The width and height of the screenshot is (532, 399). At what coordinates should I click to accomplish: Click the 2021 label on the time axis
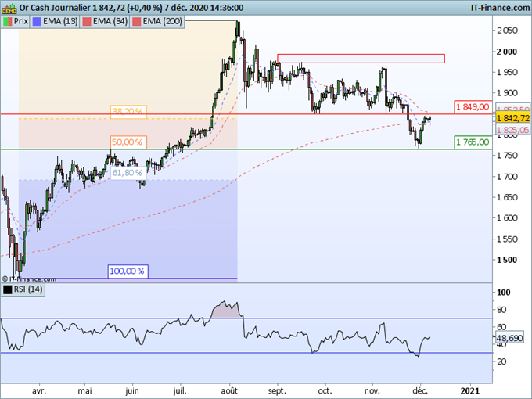[x=470, y=391]
